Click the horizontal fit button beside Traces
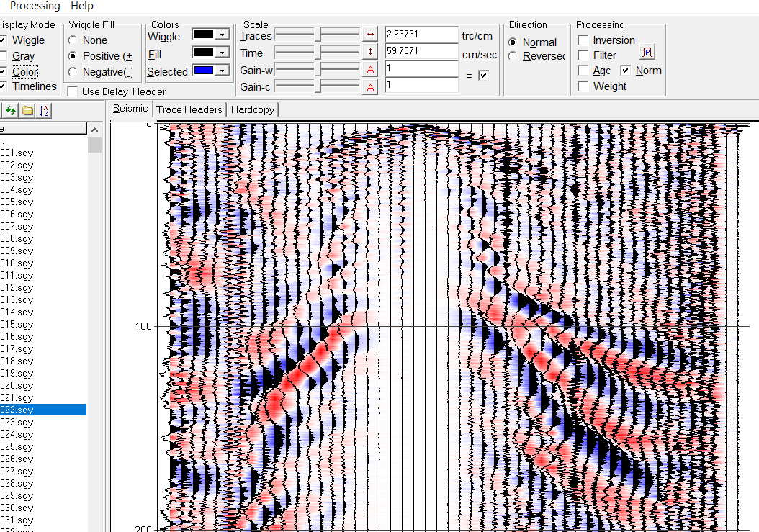Image resolution: width=759 pixels, height=532 pixels. click(x=370, y=35)
